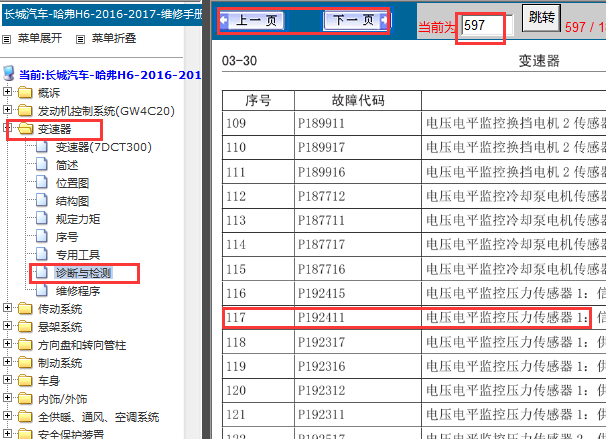The image size is (606, 439).
Task: Click the 悬架系统 folder icon
Action: (x=25, y=327)
